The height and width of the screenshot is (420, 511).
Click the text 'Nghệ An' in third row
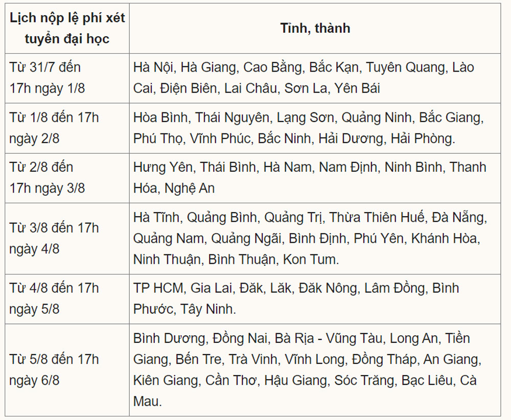click(x=190, y=189)
